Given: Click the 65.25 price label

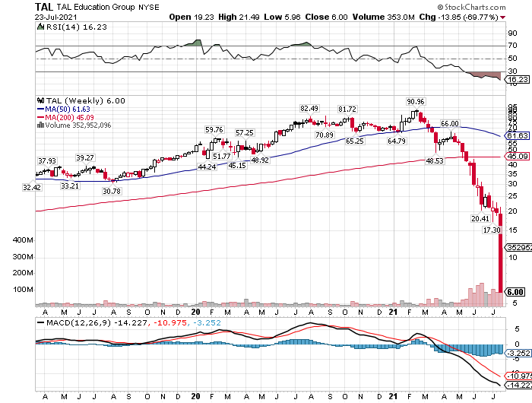Looking at the screenshot, I should point(355,141).
